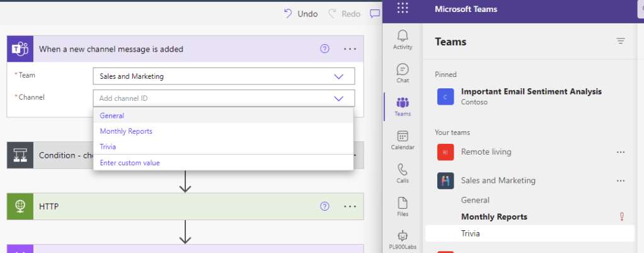Collapse the Sales and Marketing team in Teams
The width and height of the screenshot is (644, 253).
(498, 180)
